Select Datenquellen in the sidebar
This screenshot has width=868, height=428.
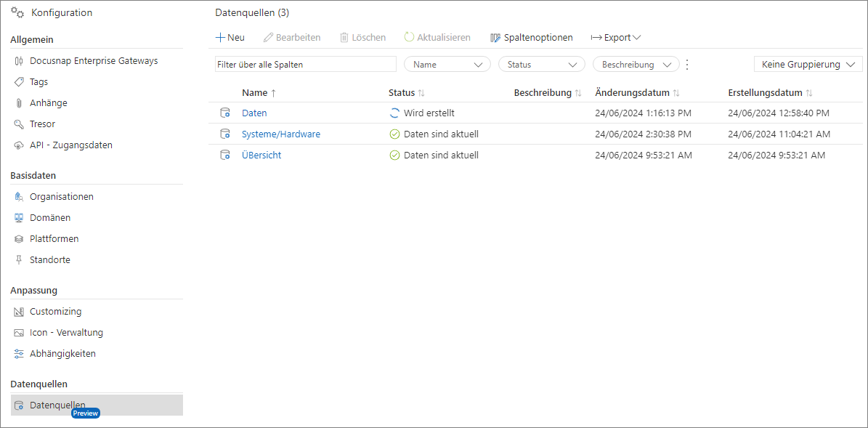[57, 405]
